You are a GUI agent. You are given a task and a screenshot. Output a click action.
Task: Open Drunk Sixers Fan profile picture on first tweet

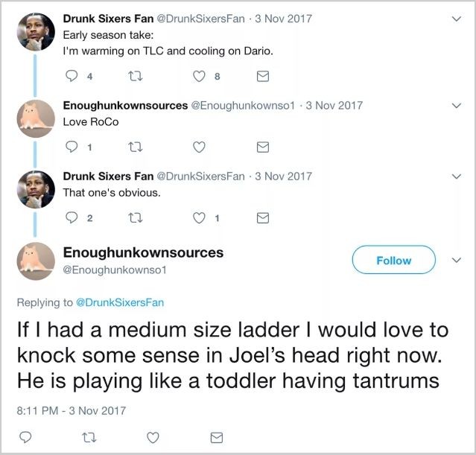click(x=36, y=32)
